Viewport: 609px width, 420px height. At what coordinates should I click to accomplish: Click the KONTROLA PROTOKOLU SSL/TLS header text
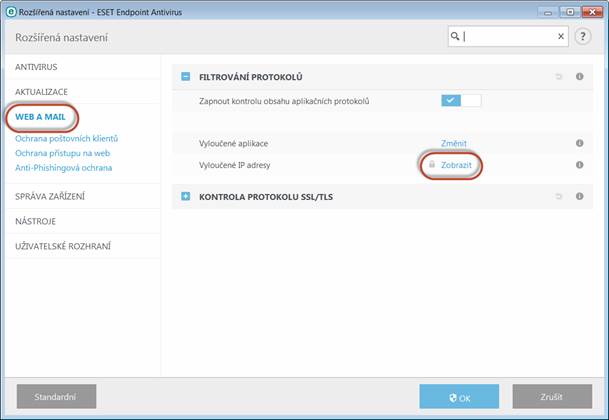[x=266, y=197]
